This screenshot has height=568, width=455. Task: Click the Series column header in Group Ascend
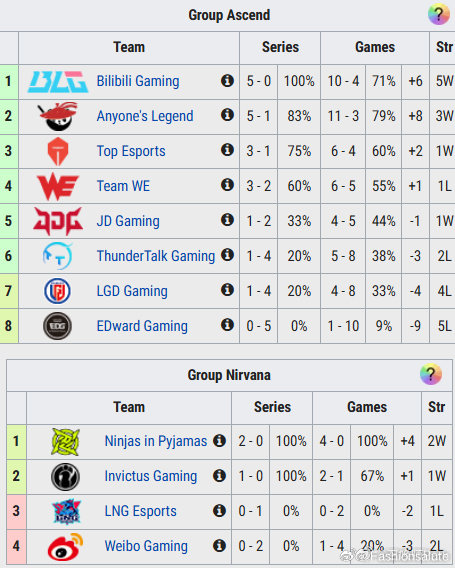(x=280, y=47)
